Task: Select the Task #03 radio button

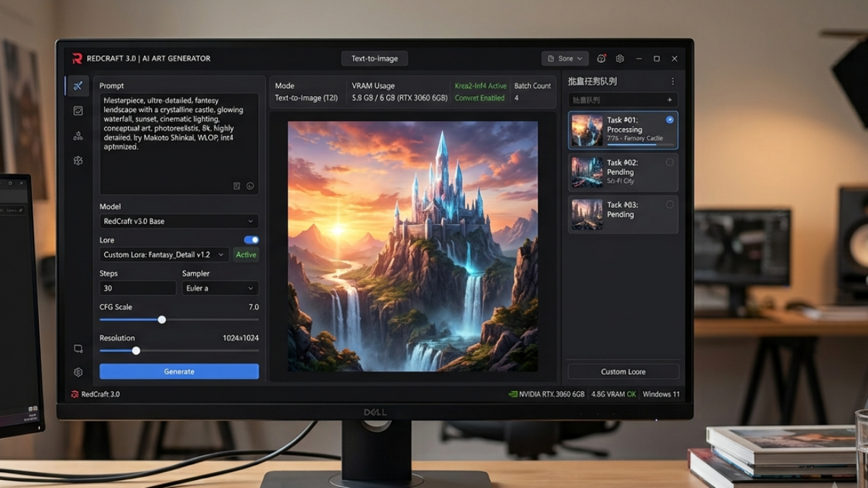Action: [x=670, y=205]
